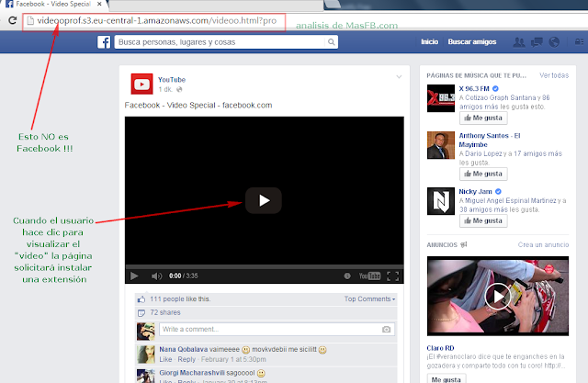588x383 pixels.
Task: Click the Busca personas, lugares y cosas field
Action: pyautogui.click(x=221, y=42)
